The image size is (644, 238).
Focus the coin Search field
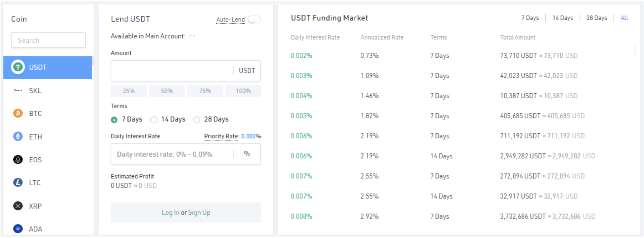(48, 40)
